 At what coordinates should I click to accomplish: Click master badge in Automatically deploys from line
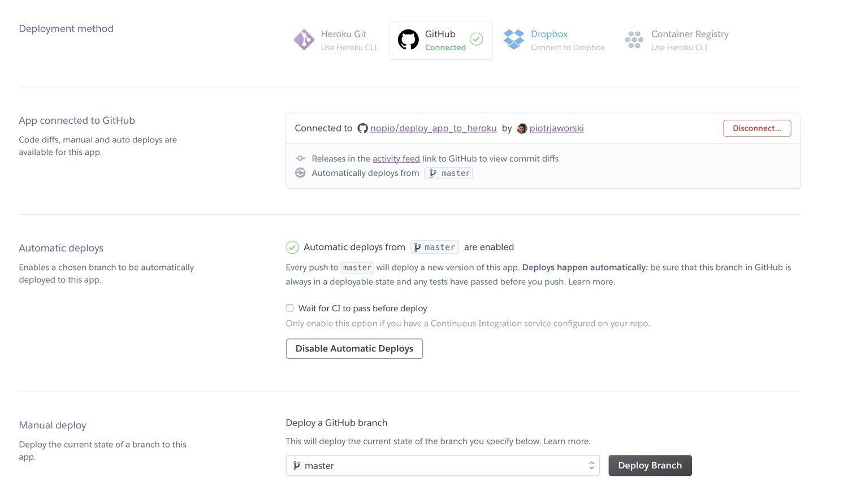449,173
